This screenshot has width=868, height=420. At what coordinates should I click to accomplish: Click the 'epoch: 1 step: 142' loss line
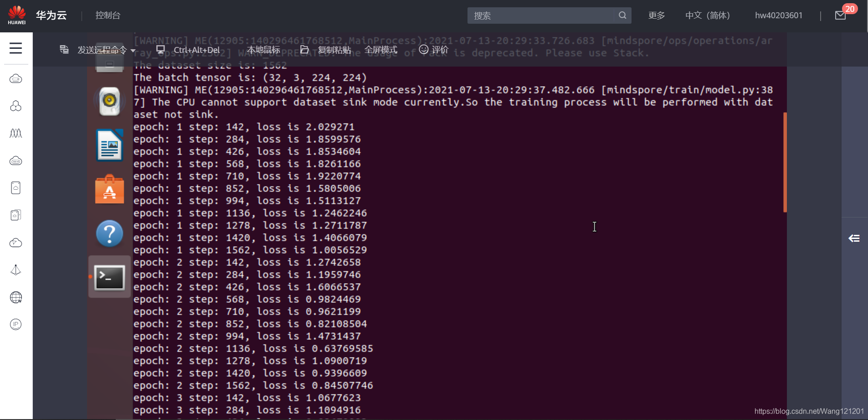244,127
